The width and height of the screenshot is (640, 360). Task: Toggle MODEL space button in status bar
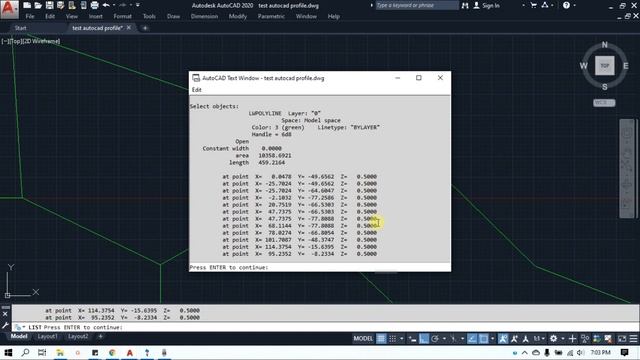pos(363,338)
